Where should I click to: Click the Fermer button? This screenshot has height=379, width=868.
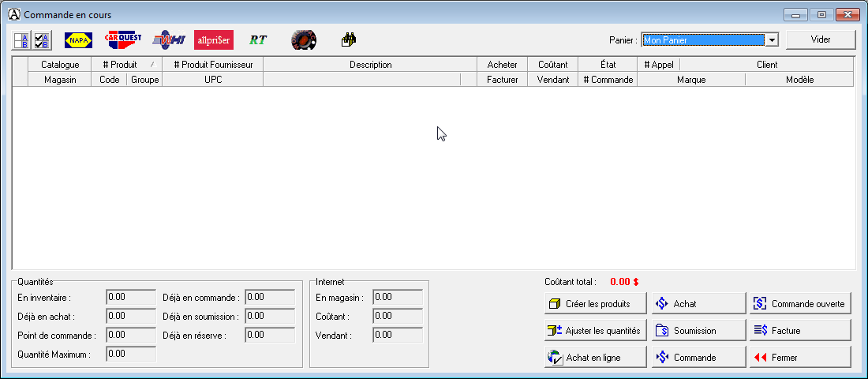point(800,358)
